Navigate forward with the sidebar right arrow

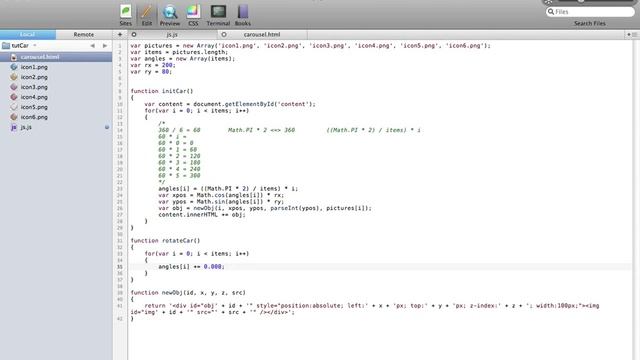[x=105, y=46]
